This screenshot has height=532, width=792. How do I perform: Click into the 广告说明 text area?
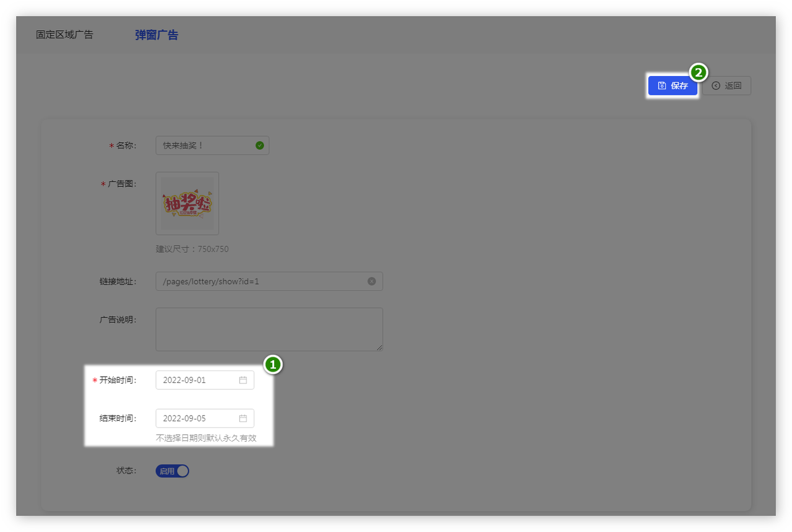coord(269,330)
